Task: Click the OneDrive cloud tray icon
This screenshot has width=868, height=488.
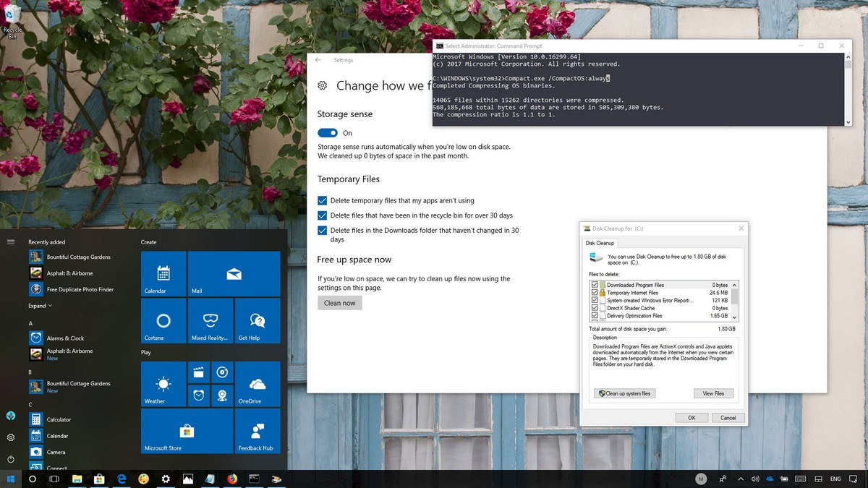Action: (770, 479)
